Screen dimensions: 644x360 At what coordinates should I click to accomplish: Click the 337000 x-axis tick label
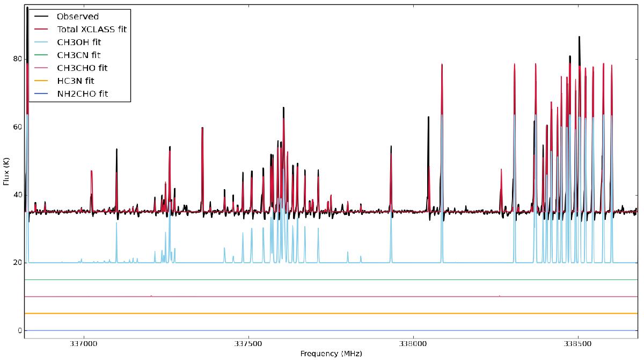coord(84,343)
